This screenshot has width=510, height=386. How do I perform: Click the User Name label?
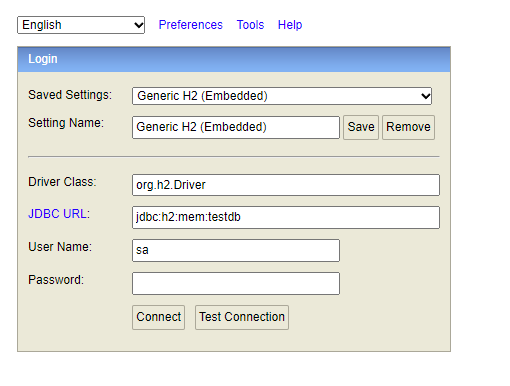click(x=60, y=247)
